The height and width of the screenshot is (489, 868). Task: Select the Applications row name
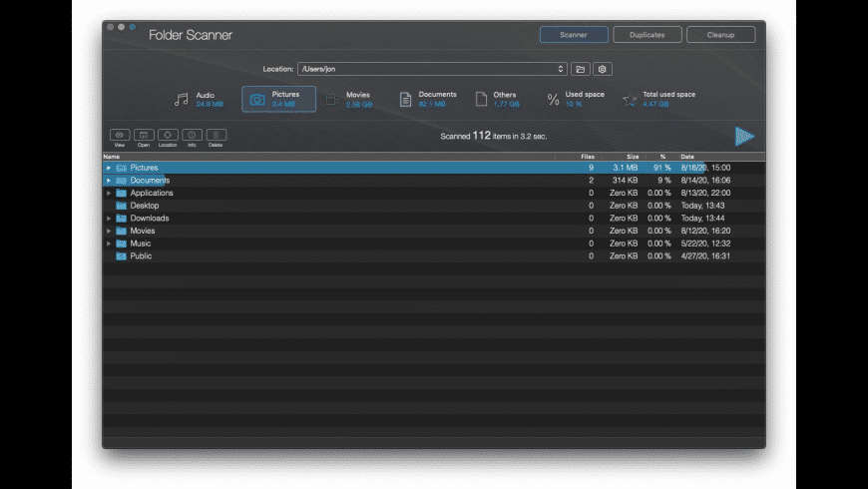tap(152, 194)
